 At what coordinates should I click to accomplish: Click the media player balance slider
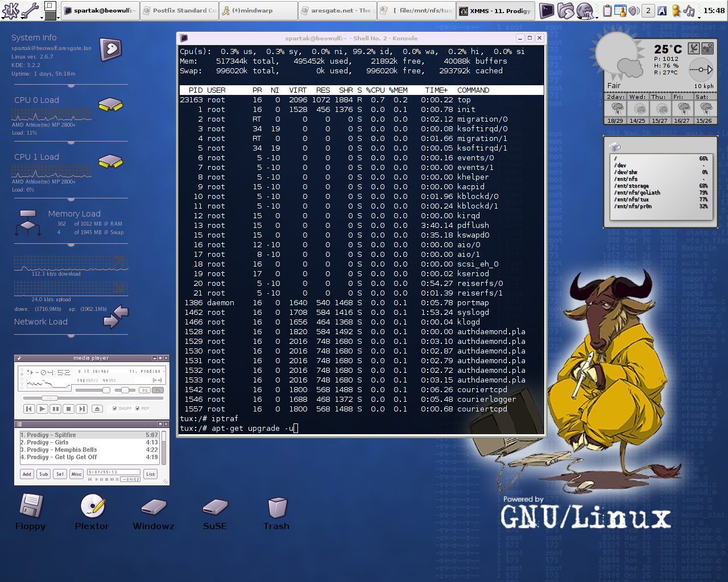125,390
